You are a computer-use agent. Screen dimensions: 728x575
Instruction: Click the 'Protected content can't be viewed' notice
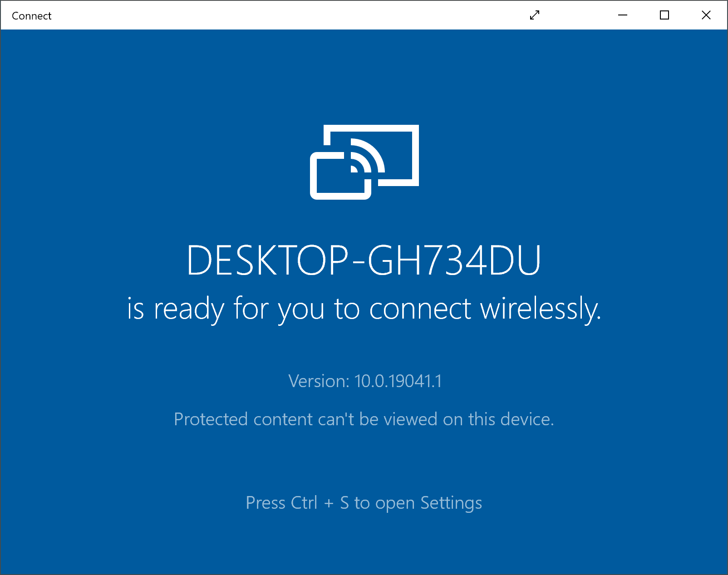coord(364,419)
